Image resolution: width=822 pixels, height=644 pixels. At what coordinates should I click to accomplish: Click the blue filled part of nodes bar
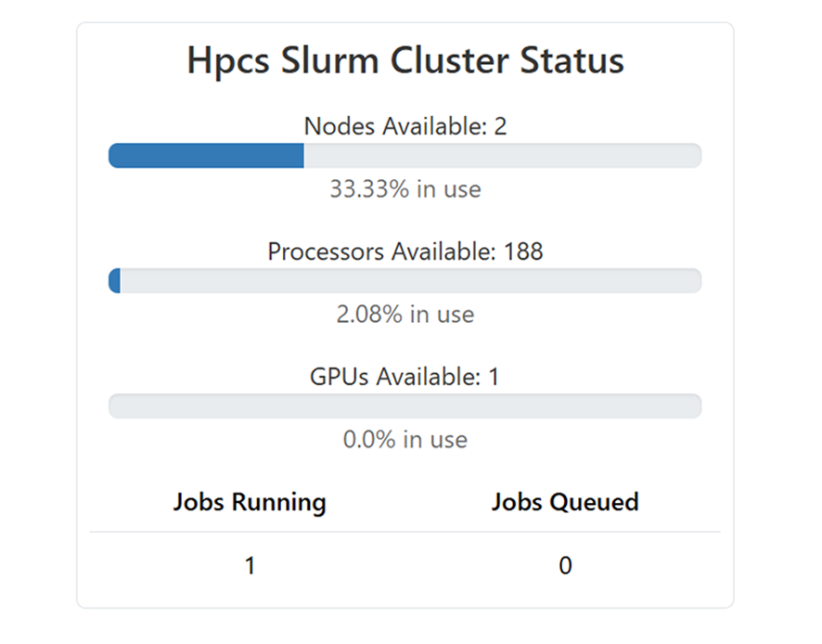tap(206, 156)
